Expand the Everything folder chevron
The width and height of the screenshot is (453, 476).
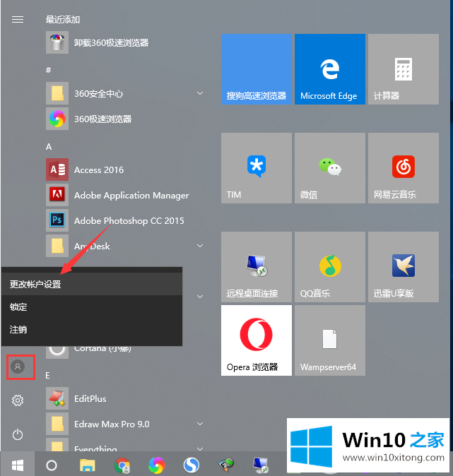pos(200,448)
